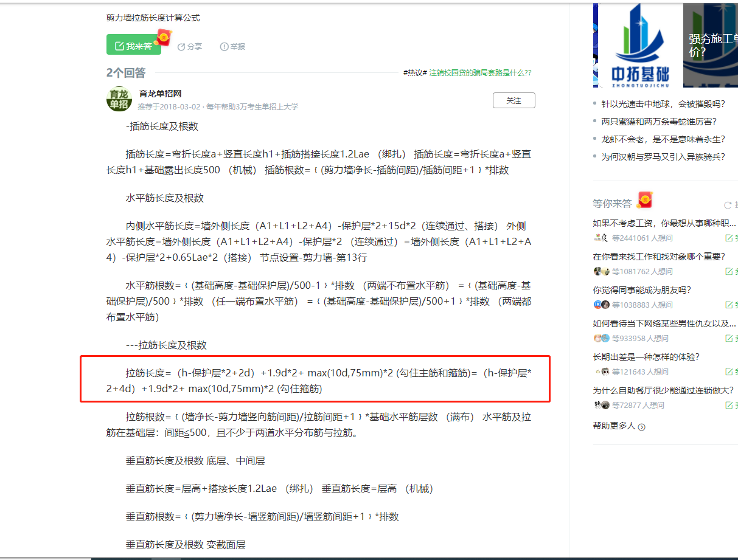Click the user avatars beside 等72877人想问

click(x=601, y=405)
